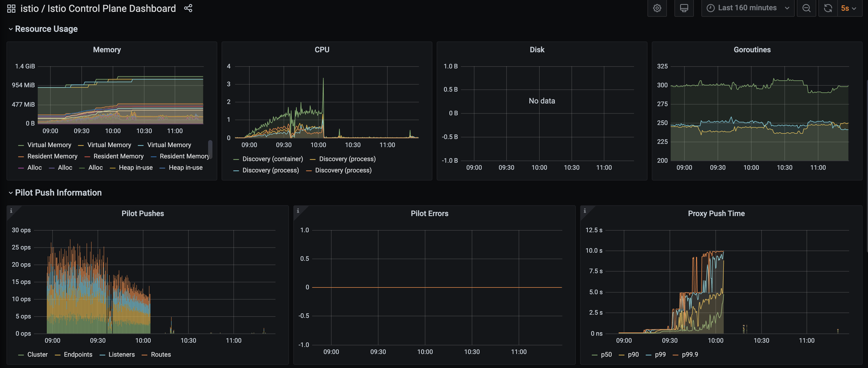Click the No data message in Disk panel
This screenshot has height=368, width=868.
point(542,101)
